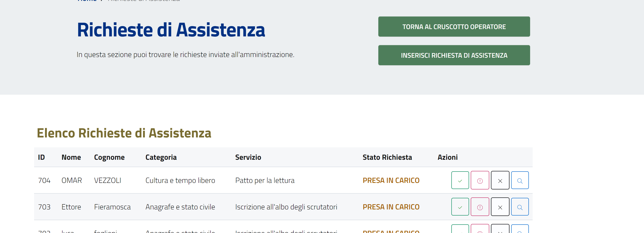The width and height of the screenshot is (644, 233).
Task: Click the Stato Richiesta column header
Action: coord(387,157)
